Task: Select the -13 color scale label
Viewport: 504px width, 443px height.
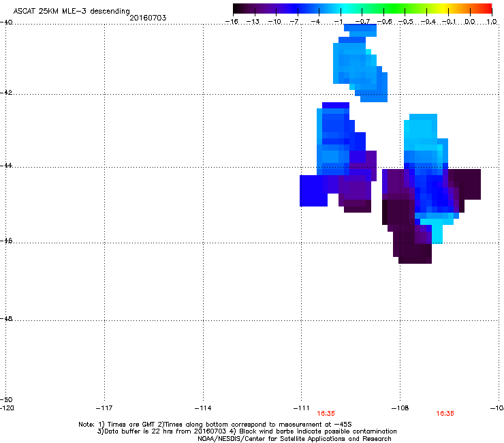Action: [x=253, y=22]
